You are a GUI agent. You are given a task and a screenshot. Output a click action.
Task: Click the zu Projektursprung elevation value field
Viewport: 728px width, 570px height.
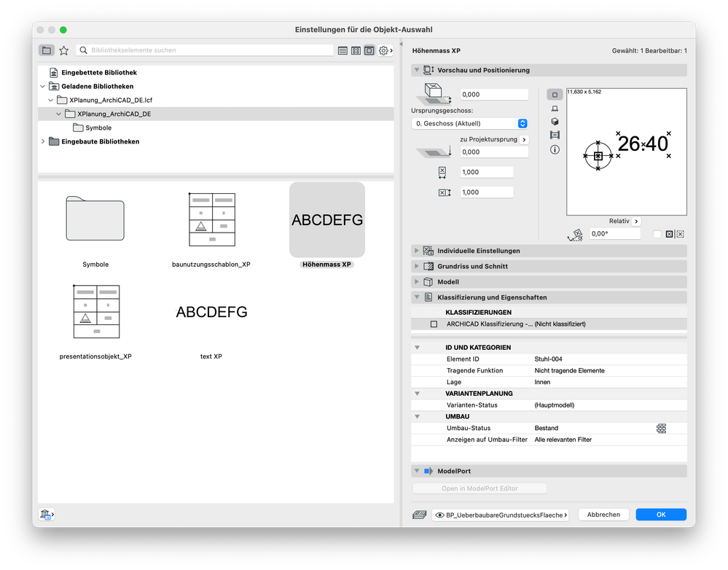[494, 152]
